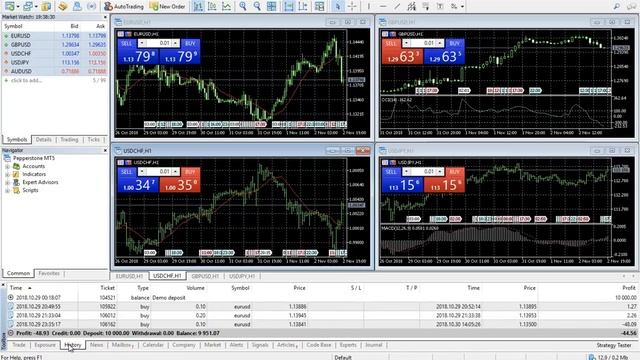Click the New Chart toolbar icon
The image size is (640, 360).
coord(9,6)
